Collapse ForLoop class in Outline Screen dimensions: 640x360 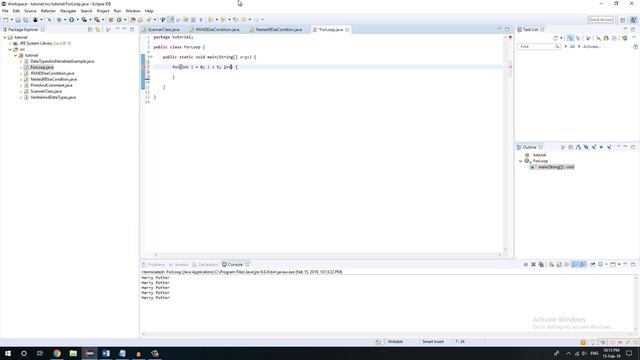tap(521, 161)
